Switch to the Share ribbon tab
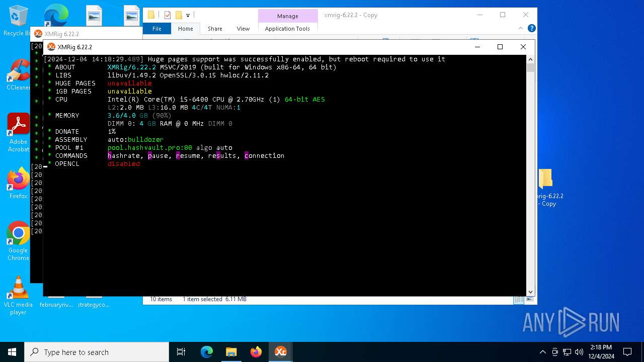This screenshot has height=362, width=644. point(215,29)
